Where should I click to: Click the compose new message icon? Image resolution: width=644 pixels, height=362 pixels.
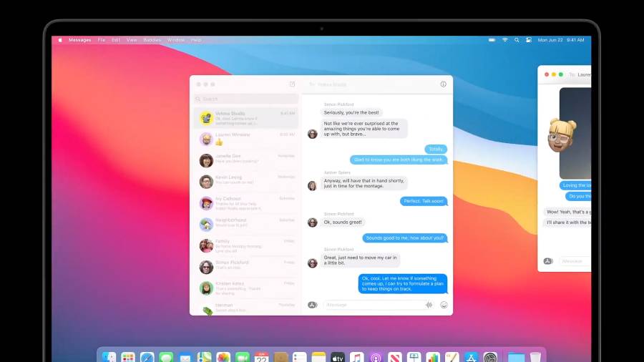(292, 84)
